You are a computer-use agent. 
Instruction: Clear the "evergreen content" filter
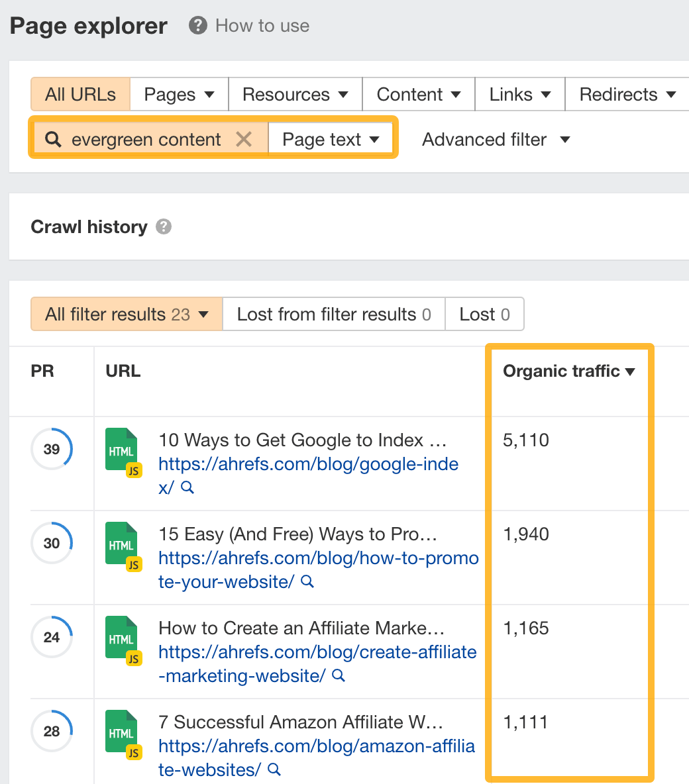tap(244, 139)
